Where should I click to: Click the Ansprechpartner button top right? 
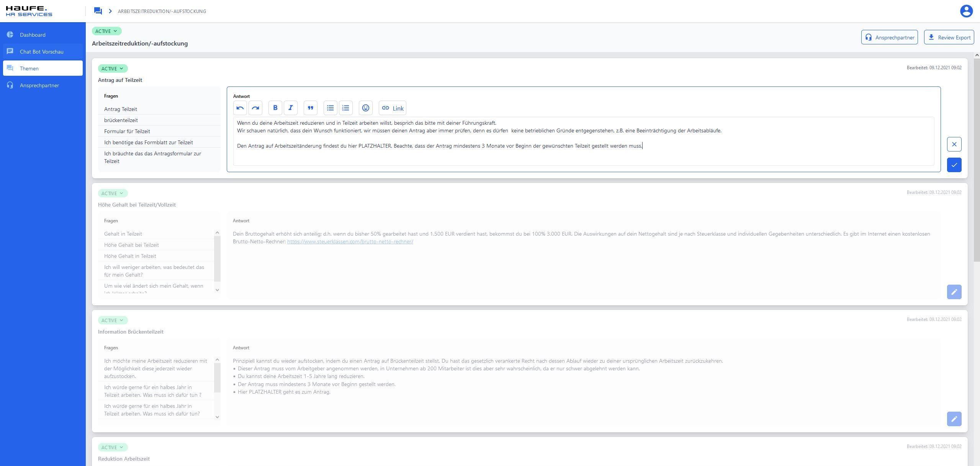(889, 37)
